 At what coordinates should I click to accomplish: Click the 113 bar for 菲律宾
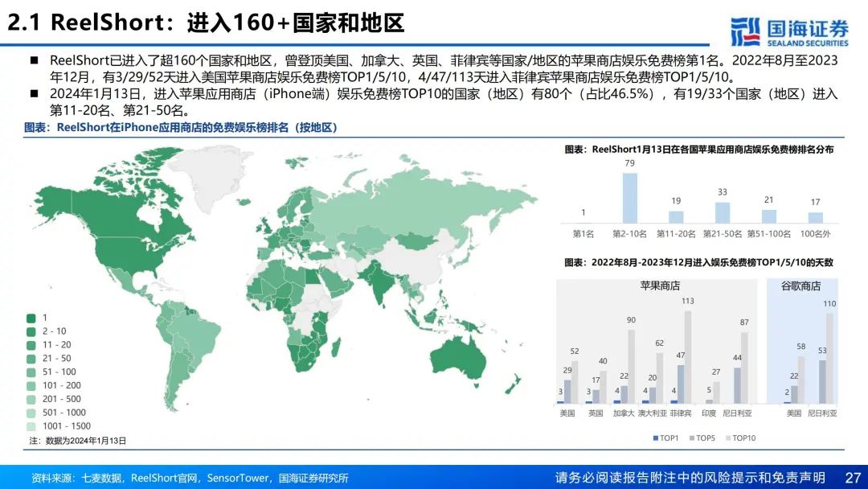coord(688,357)
